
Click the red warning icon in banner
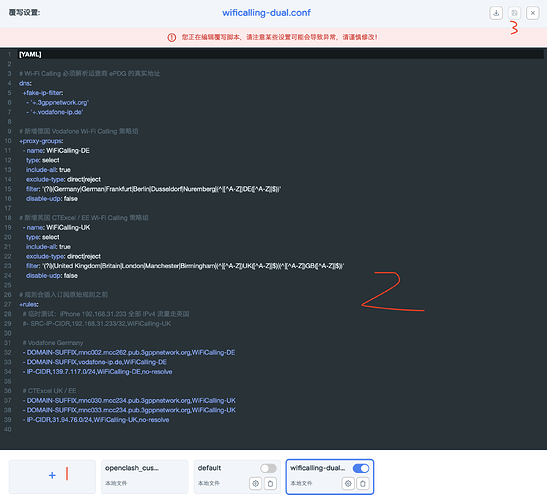pos(172,37)
